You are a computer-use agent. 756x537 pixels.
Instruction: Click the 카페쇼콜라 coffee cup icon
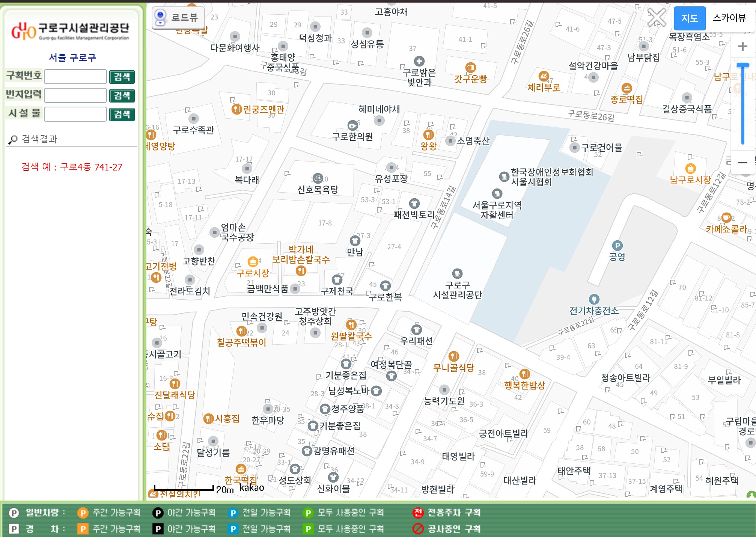click(727, 217)
